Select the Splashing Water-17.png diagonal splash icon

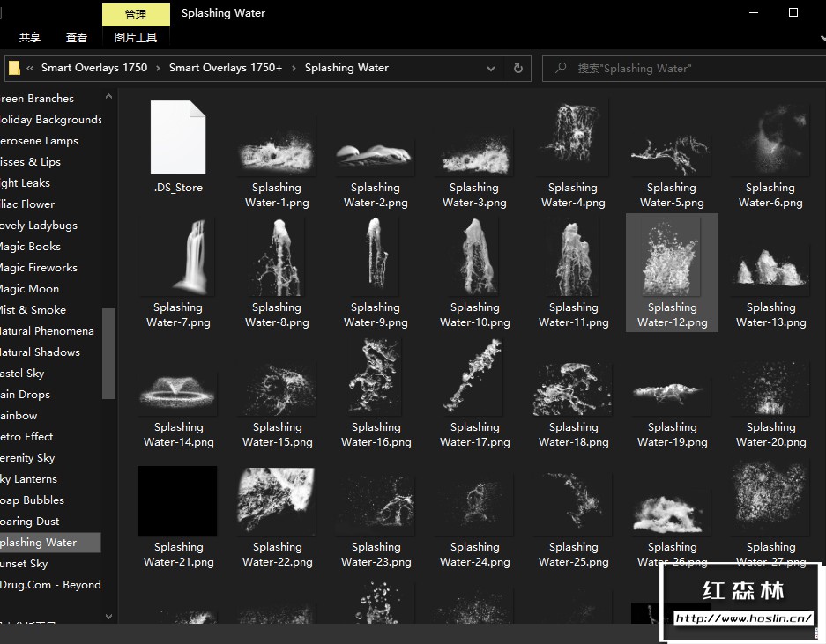coord(474,376)
